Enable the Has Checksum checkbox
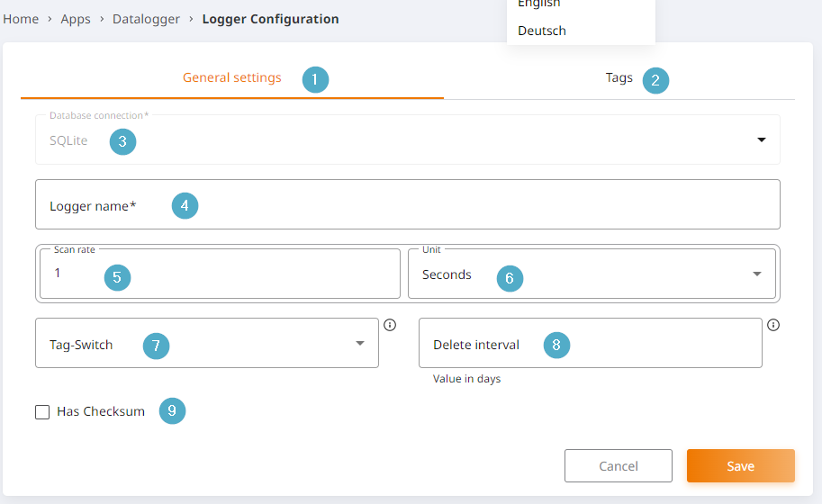Viewport: 822px width, 504px height. 42,412
